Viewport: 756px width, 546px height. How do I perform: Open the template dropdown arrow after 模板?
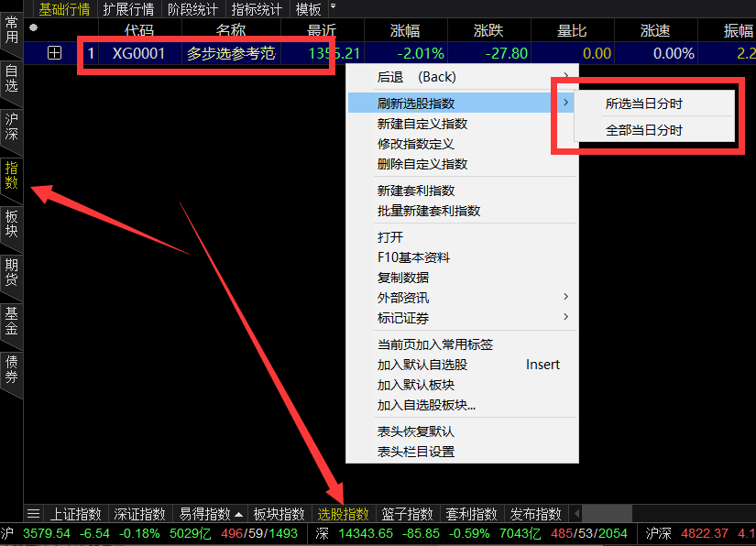pyautogui.click(x=333, y=6)
